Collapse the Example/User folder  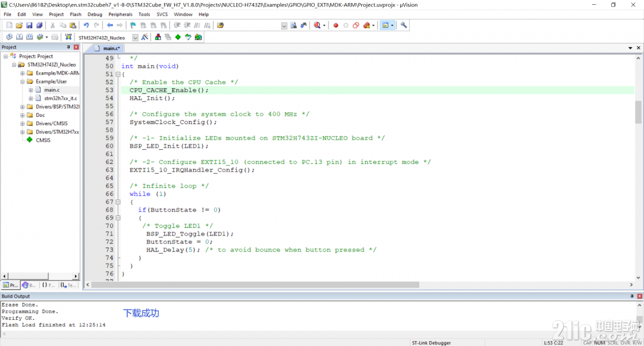click(23, 81)
